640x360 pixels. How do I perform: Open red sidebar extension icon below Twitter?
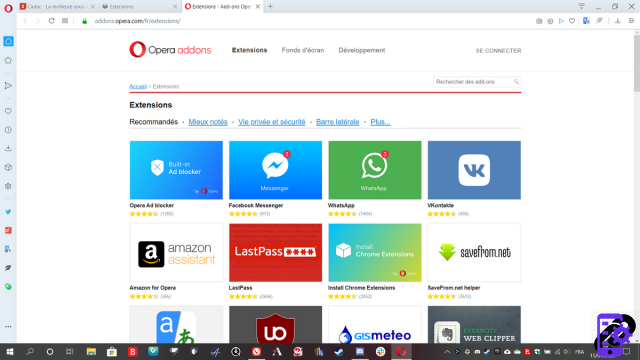tap(8, 230)
